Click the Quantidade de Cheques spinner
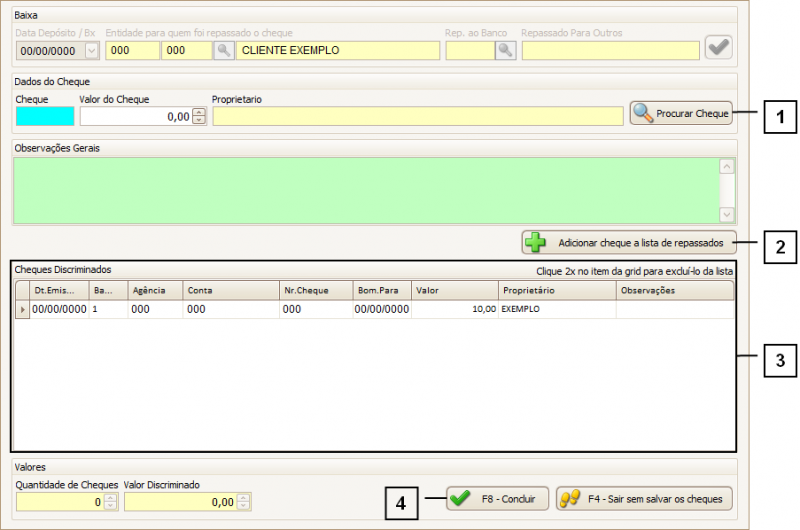The height and width of the screenshot is (530, 800). 110,502
